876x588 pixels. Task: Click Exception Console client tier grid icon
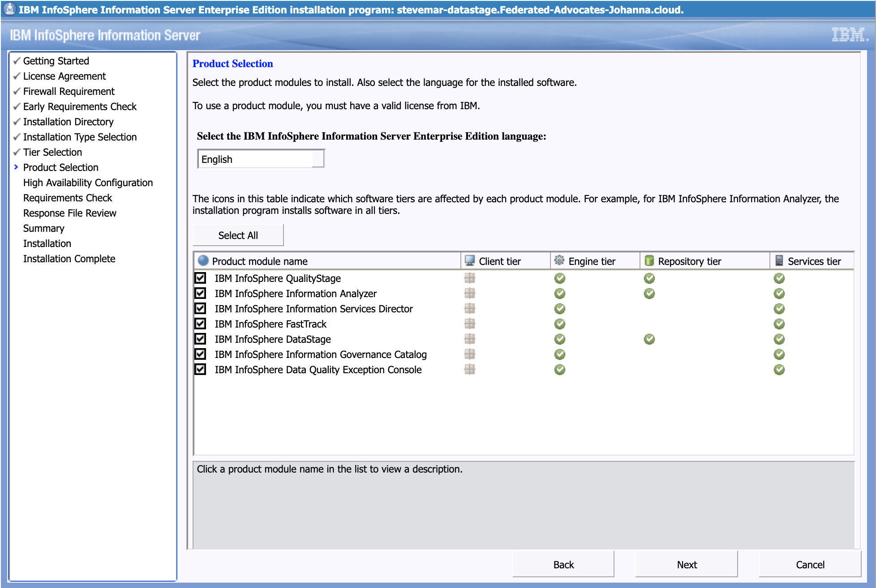[470, 369]
